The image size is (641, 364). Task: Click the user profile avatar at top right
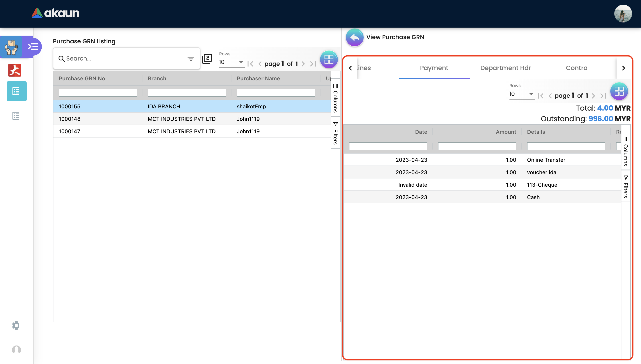pyautogui.click(x=623, y=14)
